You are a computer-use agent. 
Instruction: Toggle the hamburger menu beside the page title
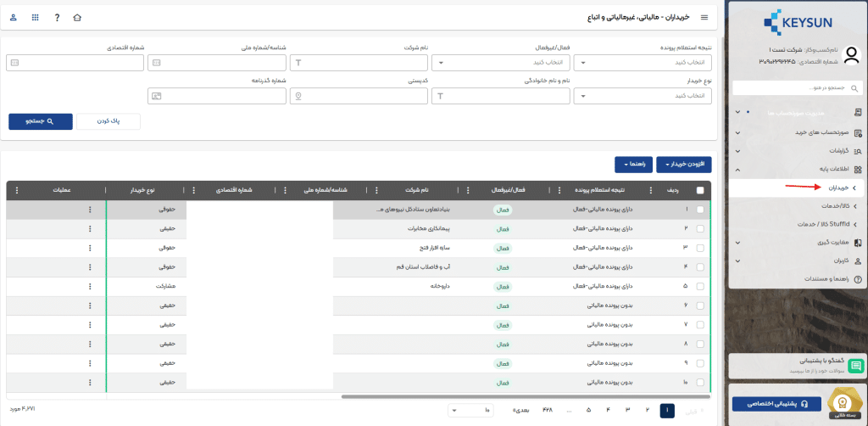tap(704, 17)
